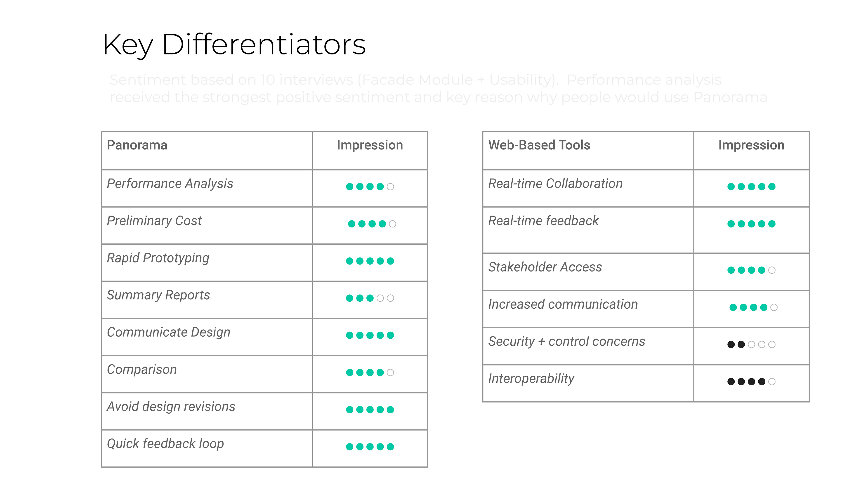Click the "Interoperability" row label

[531, 379]
